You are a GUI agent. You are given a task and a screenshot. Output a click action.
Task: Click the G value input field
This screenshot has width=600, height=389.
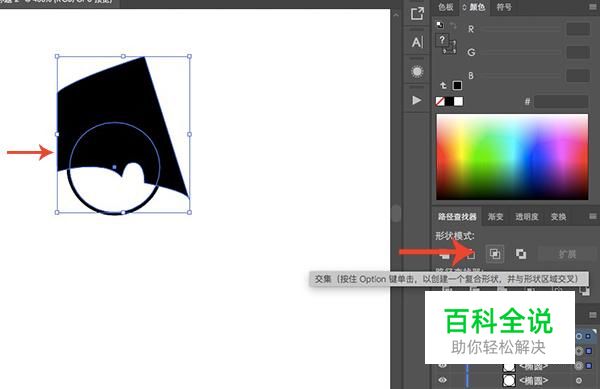[x=578, y=52]
